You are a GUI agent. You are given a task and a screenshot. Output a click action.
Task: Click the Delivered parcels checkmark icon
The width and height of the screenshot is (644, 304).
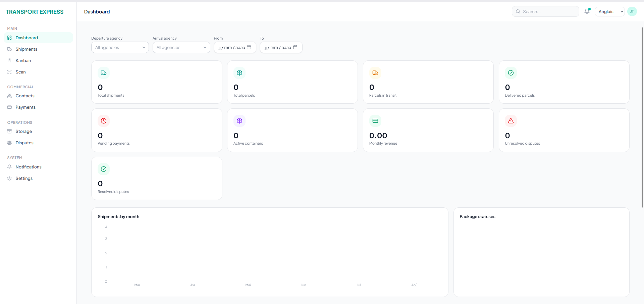511,73
